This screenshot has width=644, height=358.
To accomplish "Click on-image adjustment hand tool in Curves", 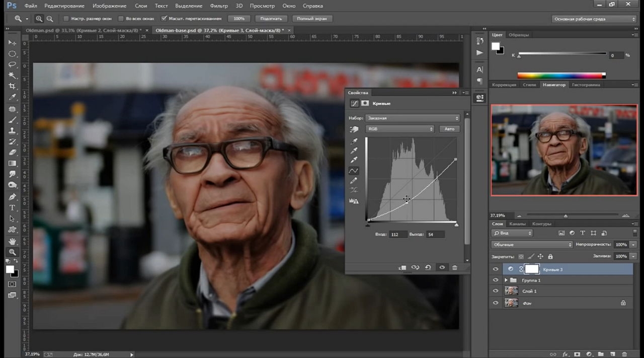I will pyautogui.click(x=354, y=129).
